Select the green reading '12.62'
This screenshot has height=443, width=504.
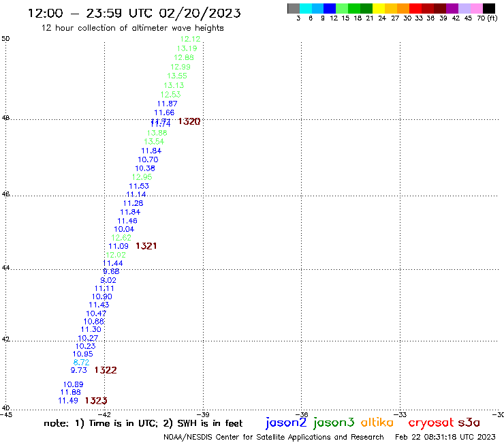121,237
